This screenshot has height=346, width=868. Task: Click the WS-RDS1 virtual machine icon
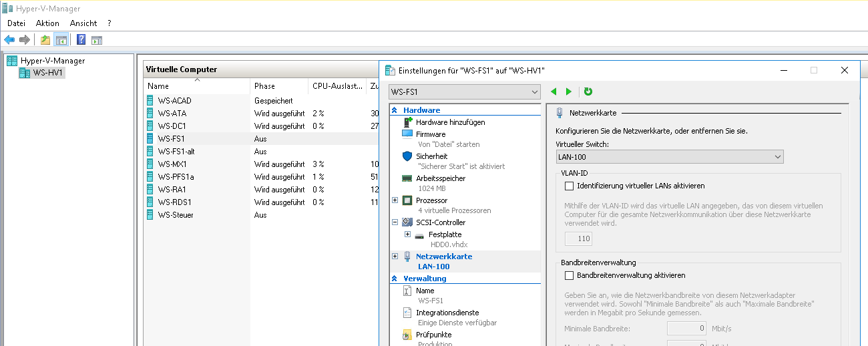pos(150,202)
